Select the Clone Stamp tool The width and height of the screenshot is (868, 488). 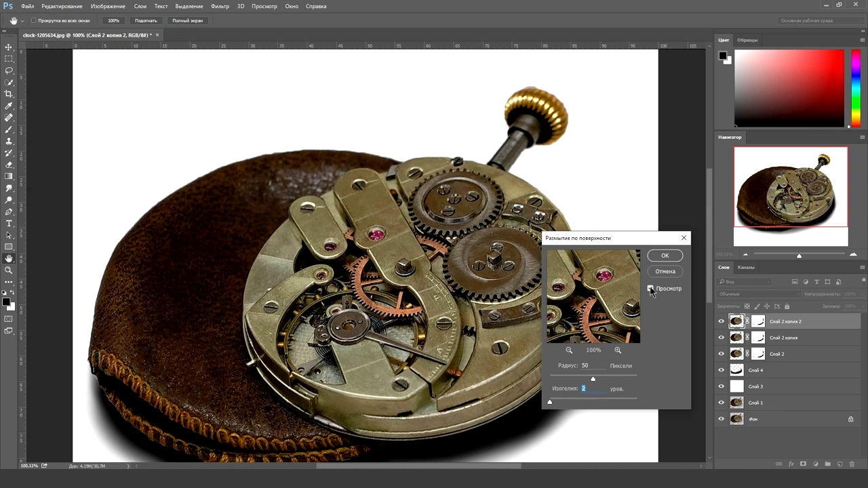pyautogui.click(x=9, y=141)
